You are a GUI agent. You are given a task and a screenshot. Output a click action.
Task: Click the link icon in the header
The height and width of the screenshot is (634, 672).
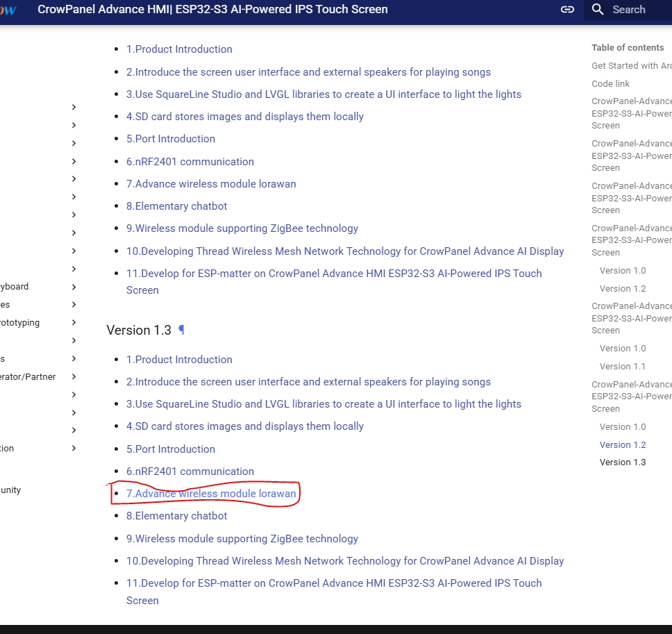coord(567,10)
